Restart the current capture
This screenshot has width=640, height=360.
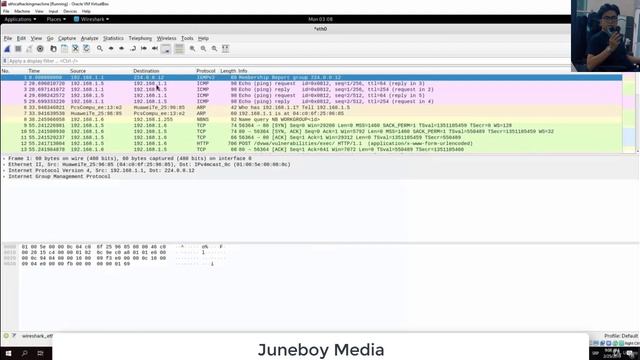[x=29, y=49]
